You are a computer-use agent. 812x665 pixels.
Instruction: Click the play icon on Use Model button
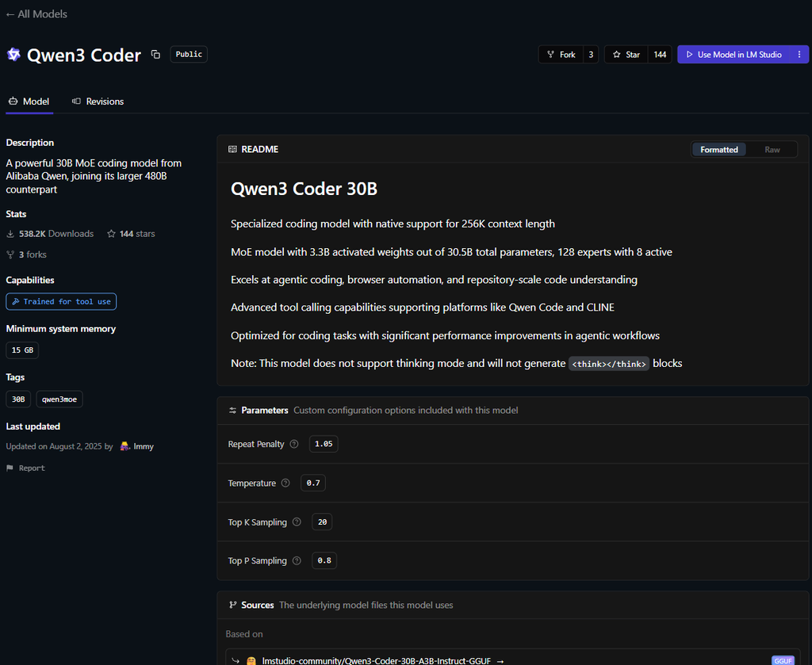click(689, 55)
